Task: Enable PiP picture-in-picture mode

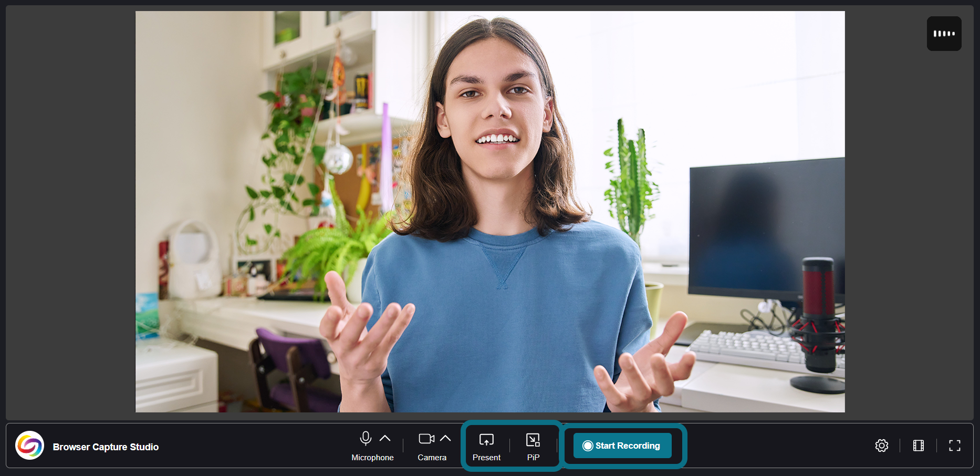Action: click(533, 440)
